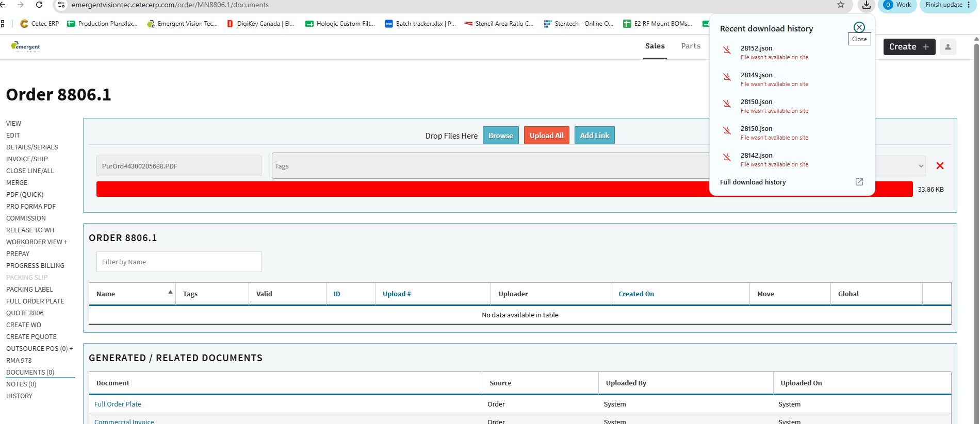Expand OUTSOURCE POS (0) + menu
This screenshot has width=980, height=424.
(x=40, y=349)
